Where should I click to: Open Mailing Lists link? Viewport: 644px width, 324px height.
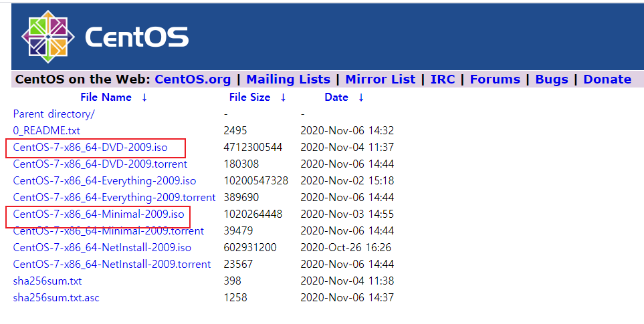288,79
